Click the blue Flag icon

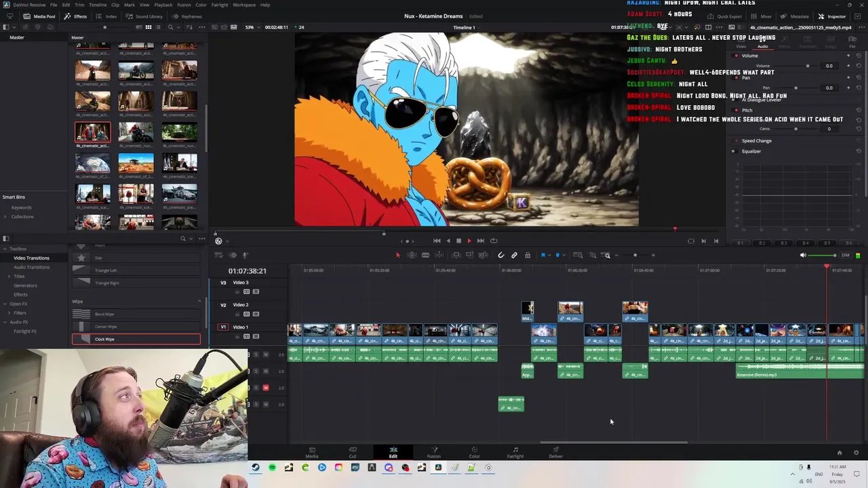click(542, 256)
